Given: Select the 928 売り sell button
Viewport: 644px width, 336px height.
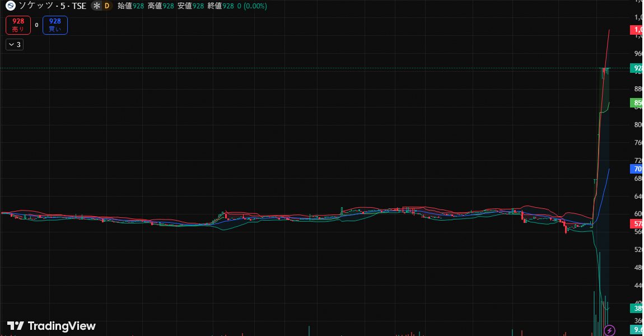Looking at the screenshot, I should [x=18, y=25].
